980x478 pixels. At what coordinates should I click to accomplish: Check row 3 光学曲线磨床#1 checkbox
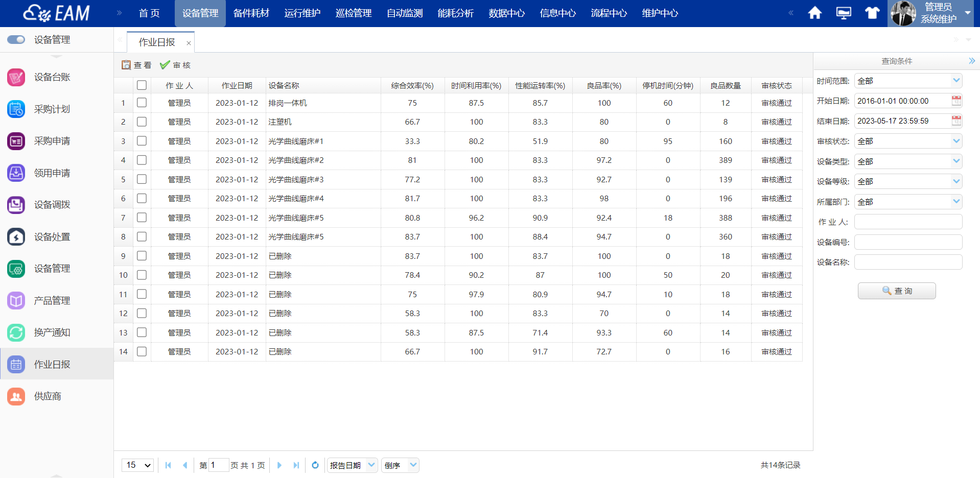coord(142,141)
